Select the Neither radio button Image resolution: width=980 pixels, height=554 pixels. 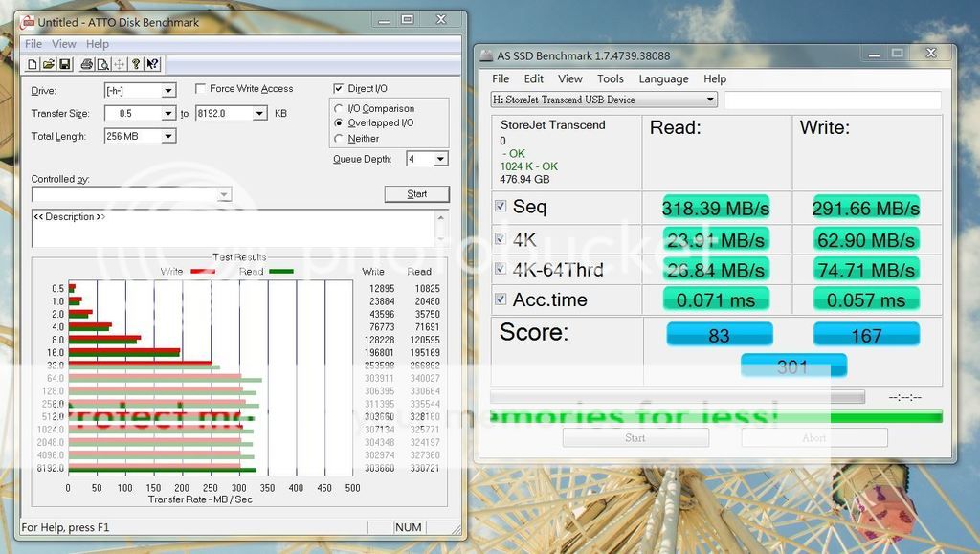click(x=338, y=139)
